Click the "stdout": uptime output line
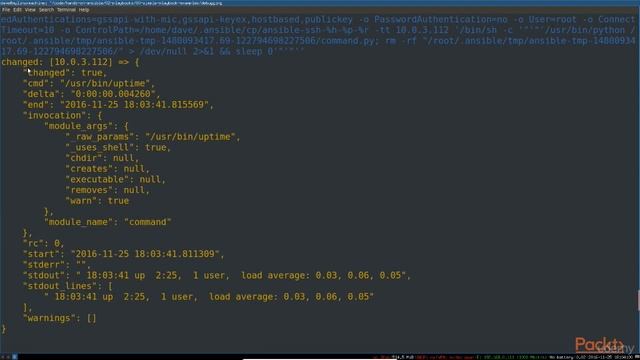This screenshot has width=640, height=360. [217, 275]
